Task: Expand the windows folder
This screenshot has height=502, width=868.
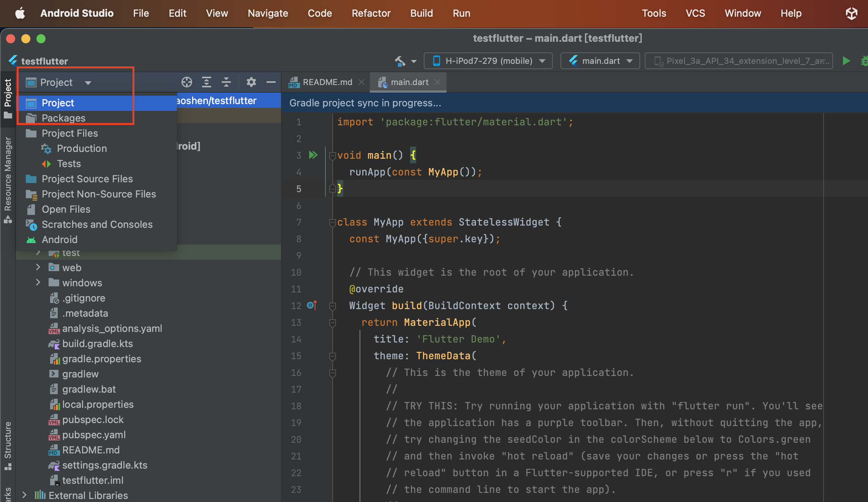Action: [38, 283]
